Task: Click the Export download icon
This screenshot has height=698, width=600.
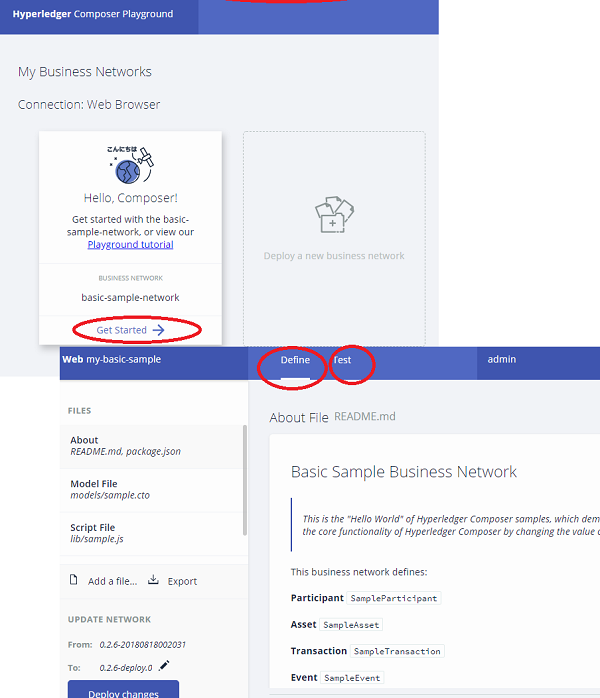Action: (x=153, y=580)
